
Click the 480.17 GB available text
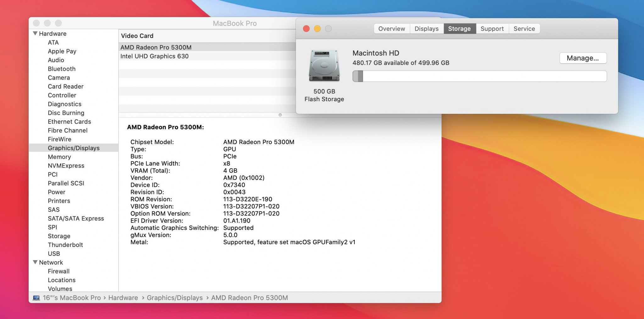401,63
